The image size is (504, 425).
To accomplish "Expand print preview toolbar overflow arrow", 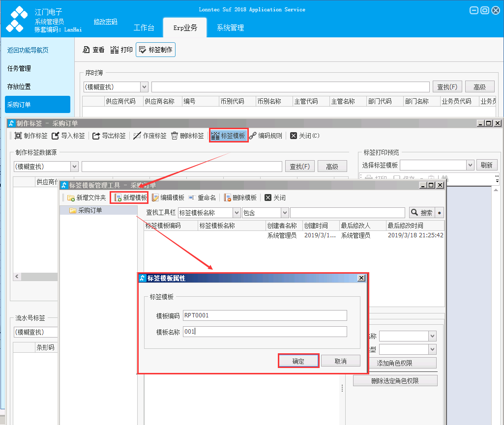I will pos(497,179).
